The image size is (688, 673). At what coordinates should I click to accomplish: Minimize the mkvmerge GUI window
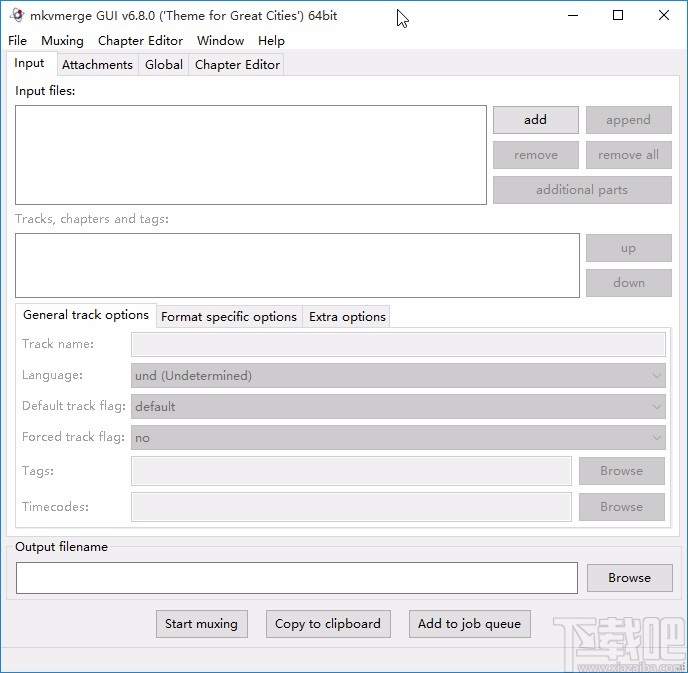(x=573, y=15)
